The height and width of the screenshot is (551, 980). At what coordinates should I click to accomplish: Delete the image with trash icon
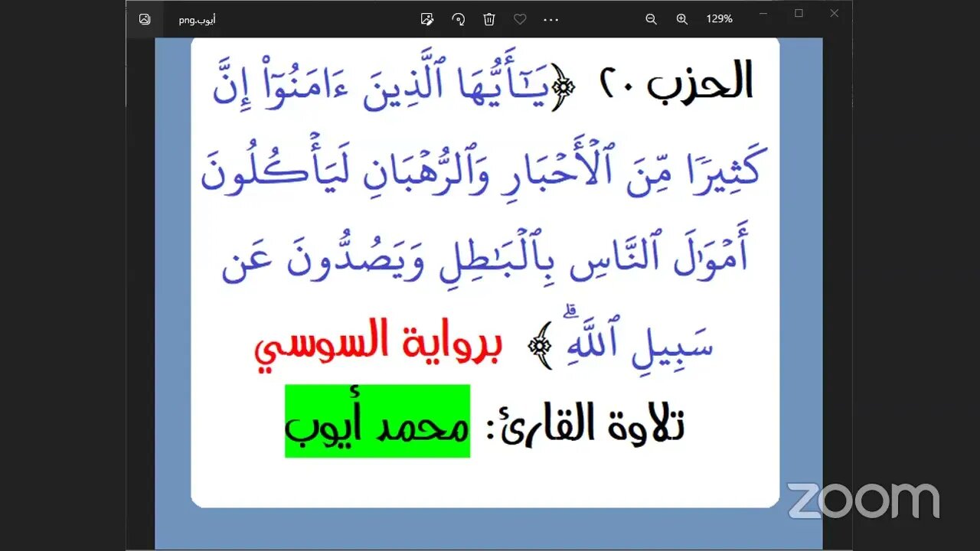[489, 19]
